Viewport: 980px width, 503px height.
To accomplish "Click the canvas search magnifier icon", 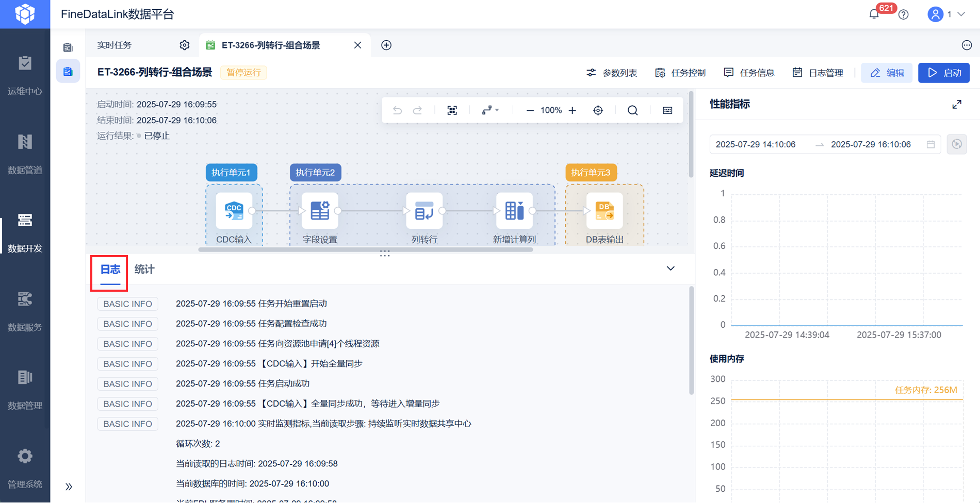I will [x=633, y=110].
